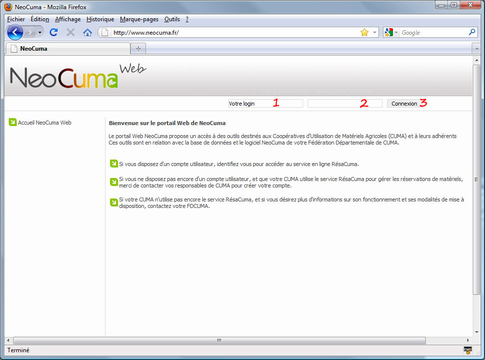
Task: Open the list all tabs dropdown
Action: click(476, 49)
